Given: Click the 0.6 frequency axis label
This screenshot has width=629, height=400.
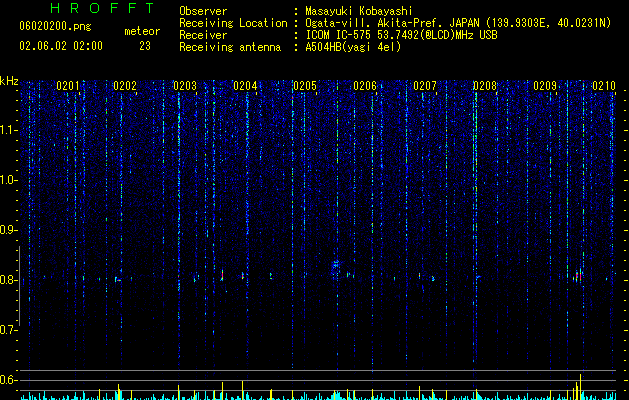Looking at the screenshot, I should [9, 380].
